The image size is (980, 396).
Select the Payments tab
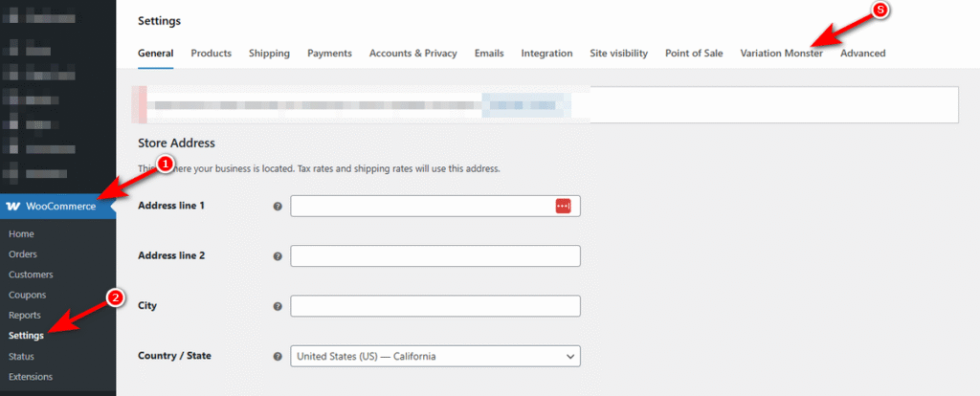329,54
